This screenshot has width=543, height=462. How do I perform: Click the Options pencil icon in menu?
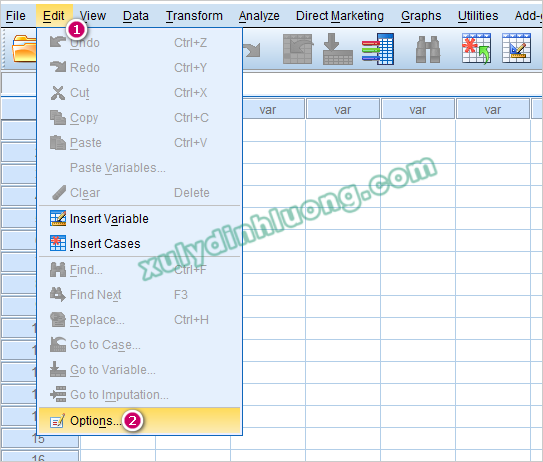(57, 421)
